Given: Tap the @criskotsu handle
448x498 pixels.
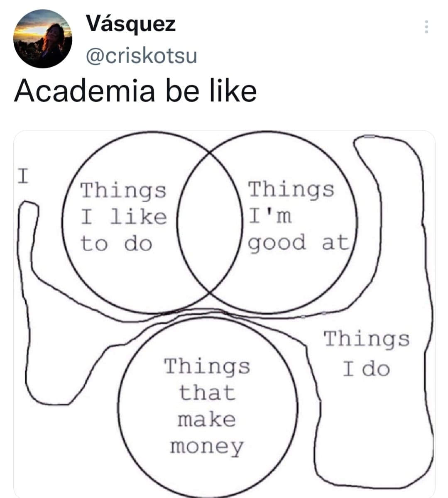Looking at the screenshot, I should pyautogui.click(x=141, y=56).
